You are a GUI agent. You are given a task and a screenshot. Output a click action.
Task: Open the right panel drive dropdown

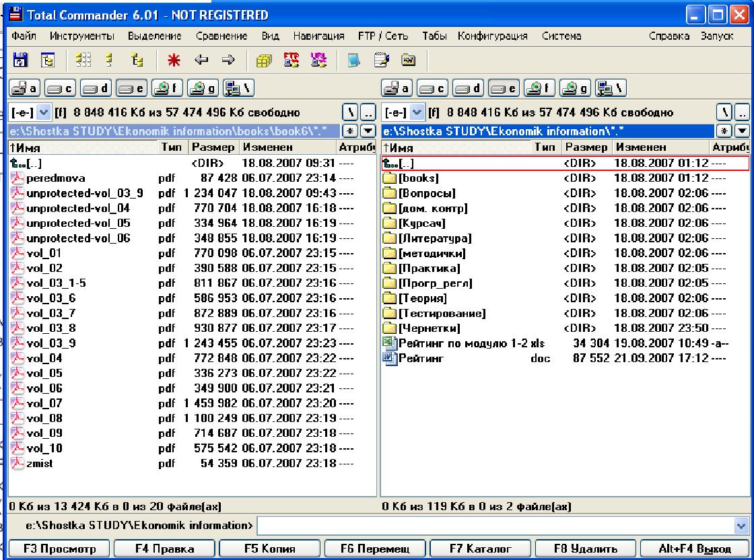[x=417, y=113]
